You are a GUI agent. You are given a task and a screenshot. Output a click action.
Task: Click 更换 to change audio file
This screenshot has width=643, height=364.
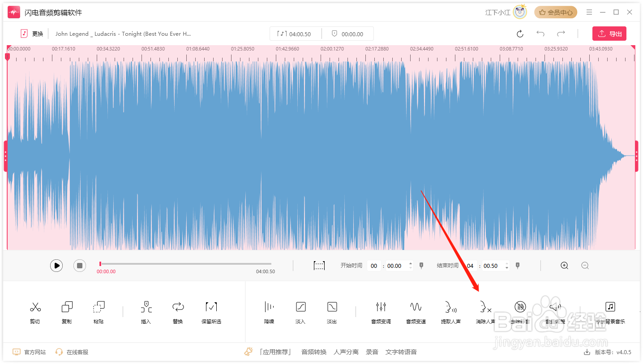(32, 34)
